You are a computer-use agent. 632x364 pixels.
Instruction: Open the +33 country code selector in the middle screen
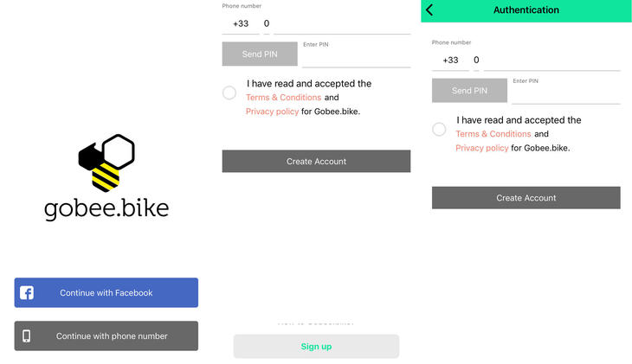pyautogui.click(x=240, y=24)
